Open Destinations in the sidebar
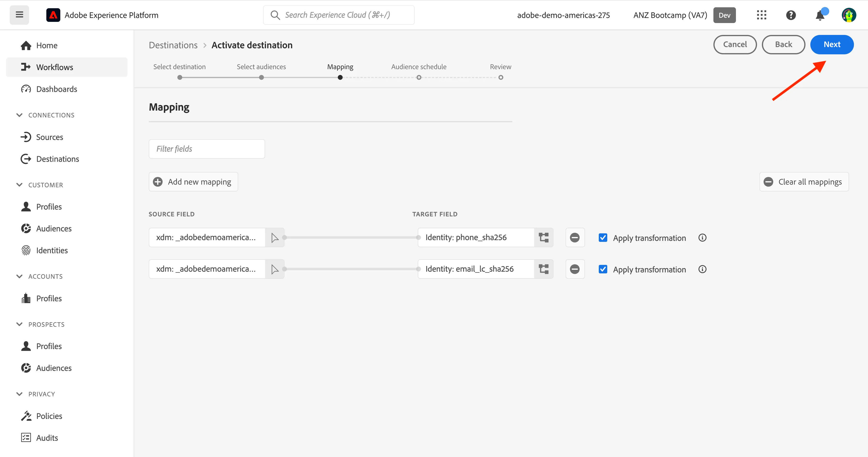868x457 pixels. point(67,159)
